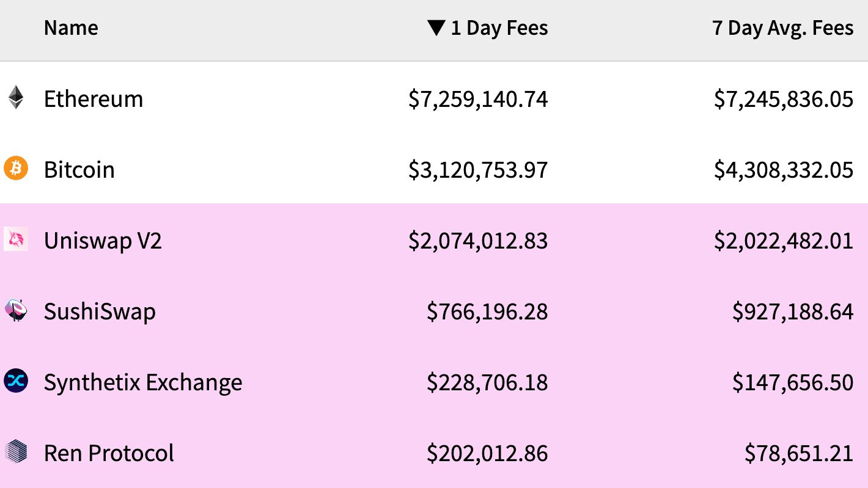The image size is (868, 488).
Task: Click the Synthetix Exchange logo icon
Action: 16,381
